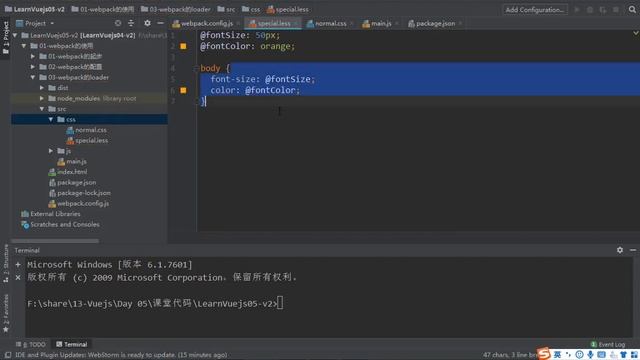The height and width of the screenshot is (360, 640).
Task: Close the package.json tab
Action: click(x=460, y=24)
